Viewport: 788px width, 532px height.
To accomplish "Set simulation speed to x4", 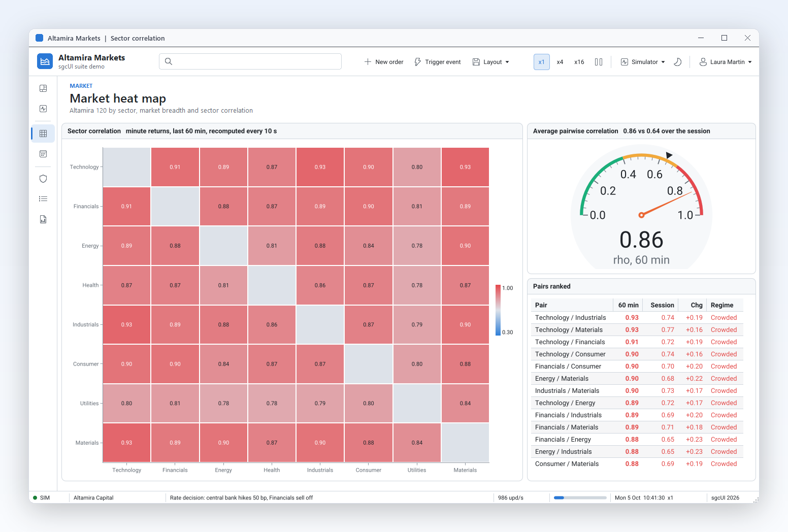I will click(x=560, y=62).
